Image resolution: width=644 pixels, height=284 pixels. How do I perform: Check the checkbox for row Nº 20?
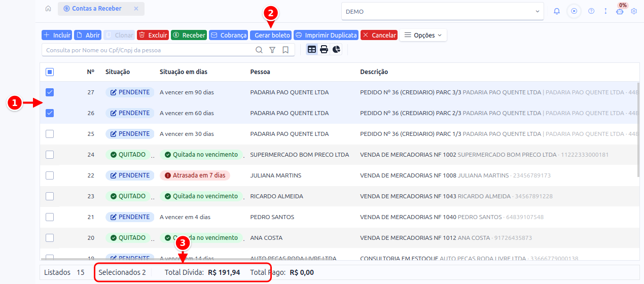(x=50, y=238)
